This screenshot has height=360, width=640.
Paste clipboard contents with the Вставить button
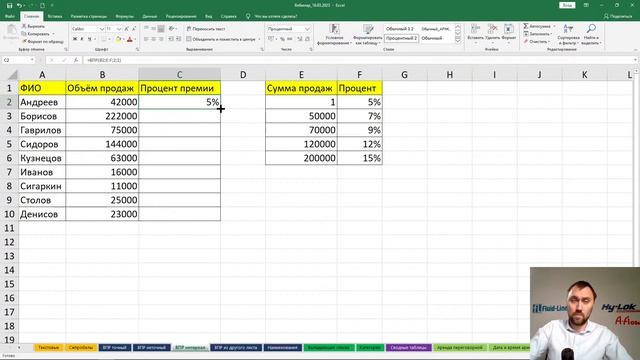11,33
